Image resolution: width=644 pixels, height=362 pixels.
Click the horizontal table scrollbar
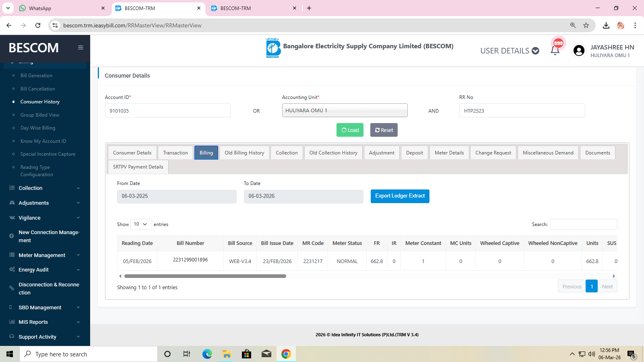(x=205, y=276)
